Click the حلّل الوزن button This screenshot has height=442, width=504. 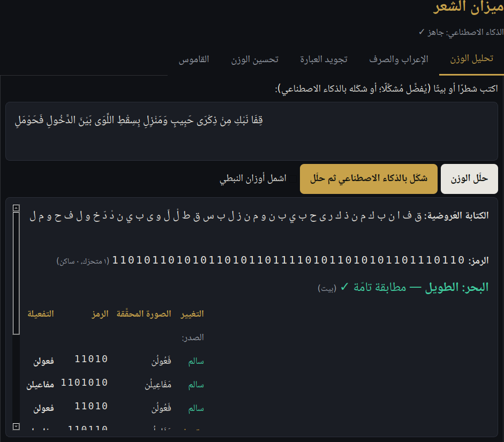pyautogui.click(x=469, y=179)
